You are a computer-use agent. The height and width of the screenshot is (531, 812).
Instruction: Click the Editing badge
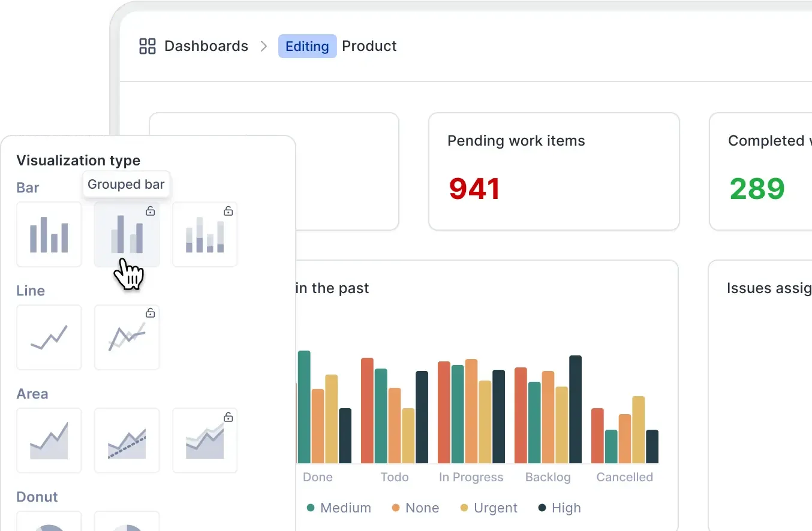307,46
